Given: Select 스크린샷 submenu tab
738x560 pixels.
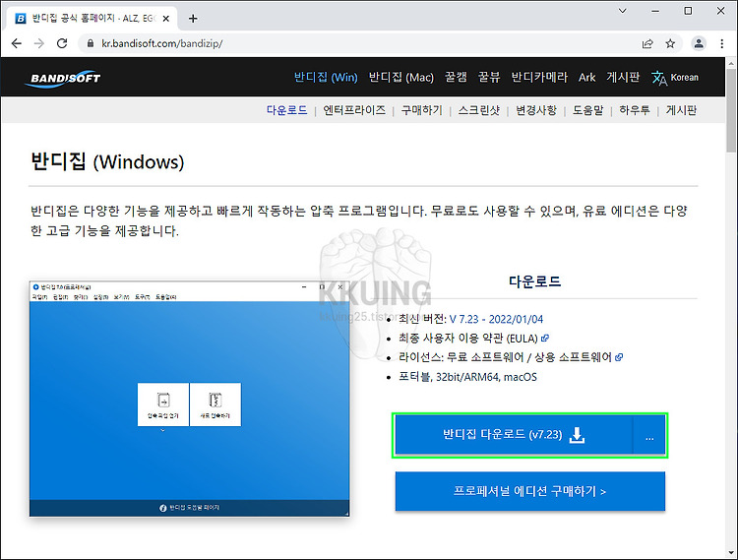Looking at the screenshot, I should pyautogui.click(x=479, y=110).
